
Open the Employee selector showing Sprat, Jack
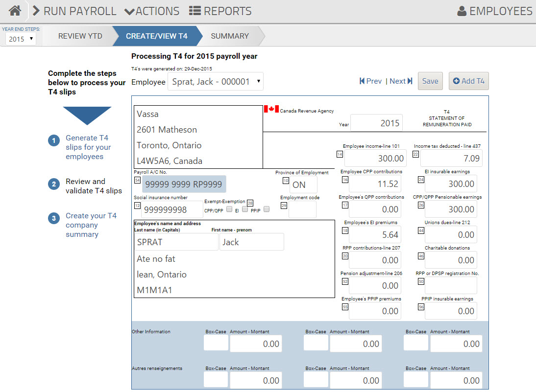point(216,82)
